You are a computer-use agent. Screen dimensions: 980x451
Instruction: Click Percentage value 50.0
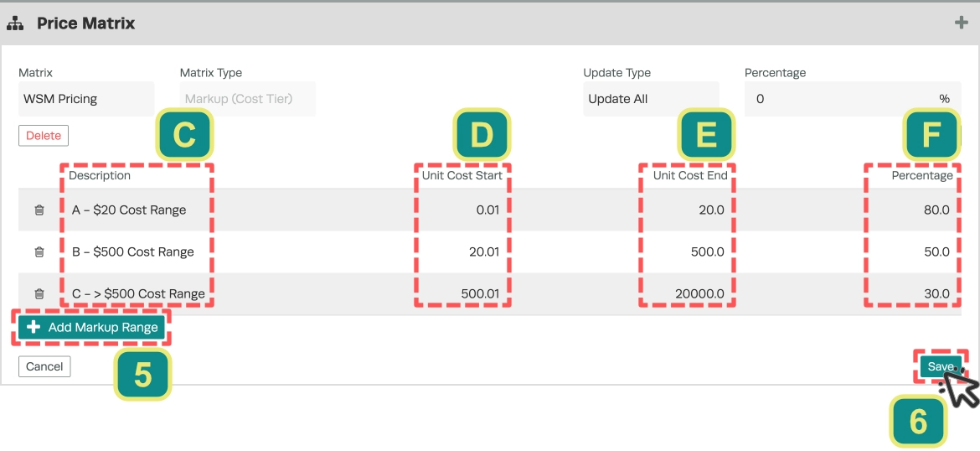point(936,252)
